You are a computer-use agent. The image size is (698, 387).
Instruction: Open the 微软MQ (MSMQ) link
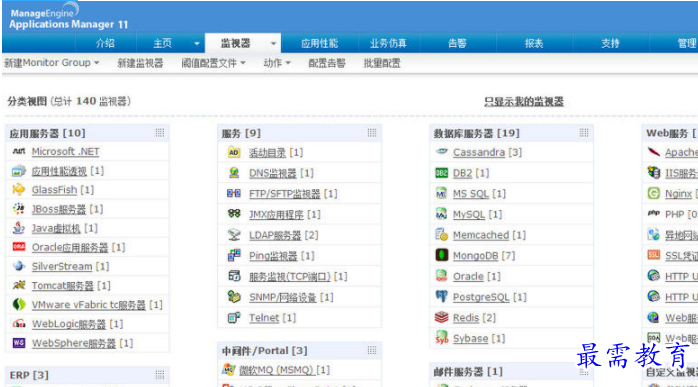(x=277, y=370)
